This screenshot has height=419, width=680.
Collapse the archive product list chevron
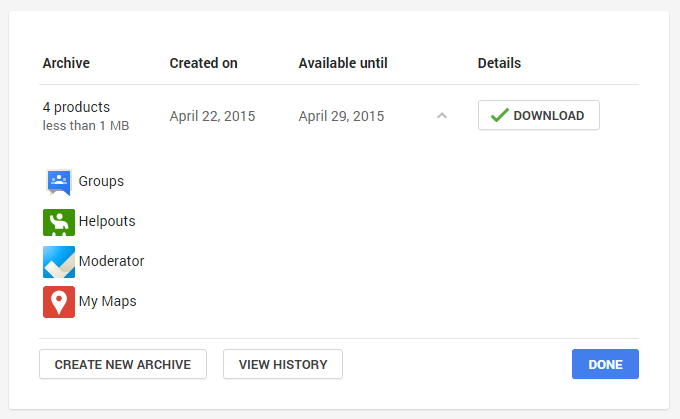442,116
